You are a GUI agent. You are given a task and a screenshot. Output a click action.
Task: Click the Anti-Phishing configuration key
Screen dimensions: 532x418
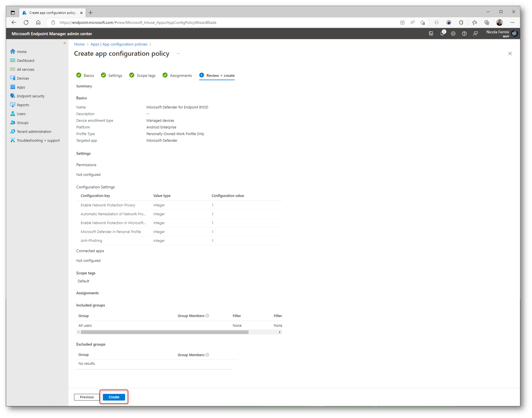[91, 241]
